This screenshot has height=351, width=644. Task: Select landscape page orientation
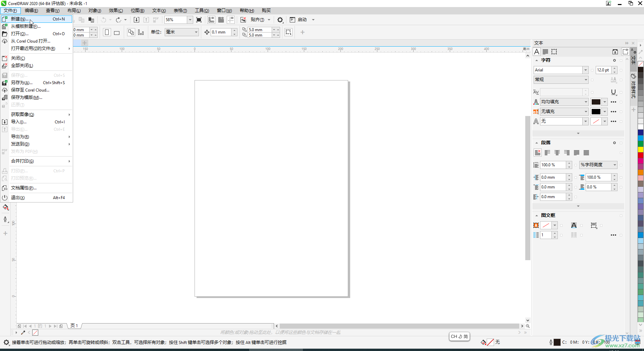117,32
